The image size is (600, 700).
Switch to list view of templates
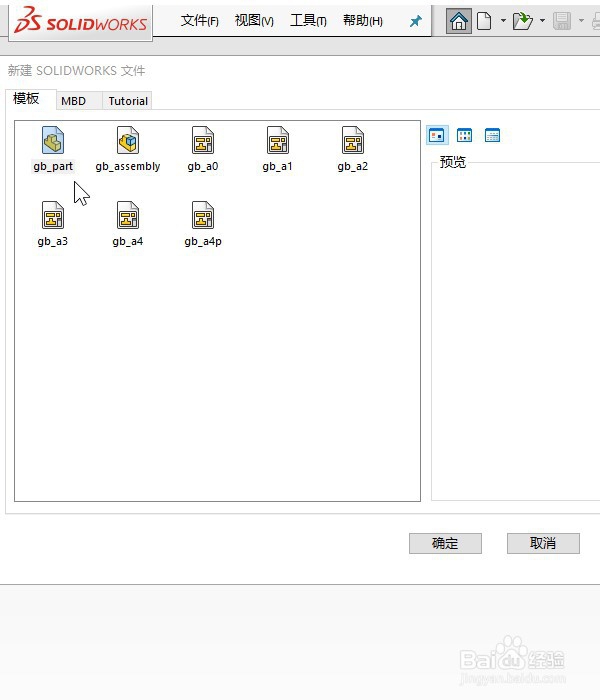pos(464,135)
